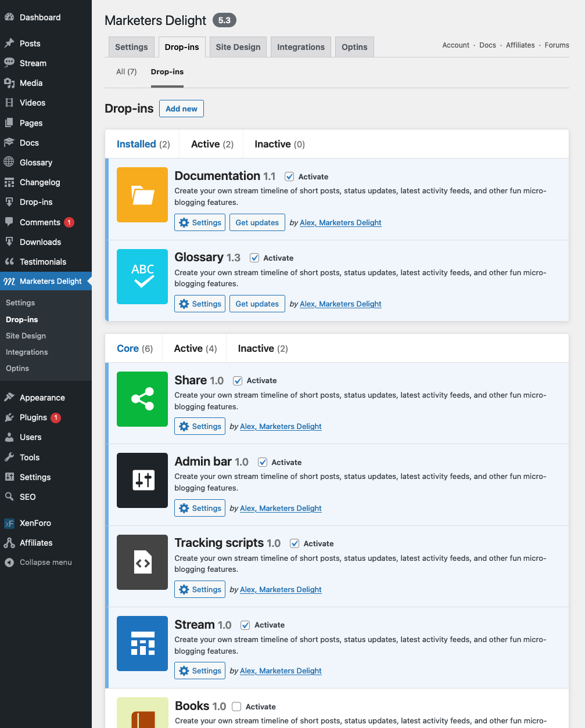The height and width of the screenshot is (728, 585).
Task: Enable Activate checkbox for Books
Action: point(236,707)
